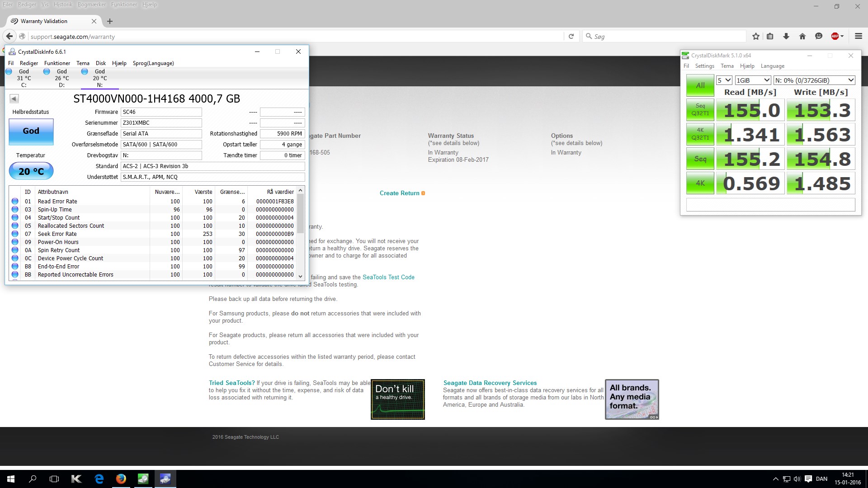Open the test count dropdown showing 5

724,80
